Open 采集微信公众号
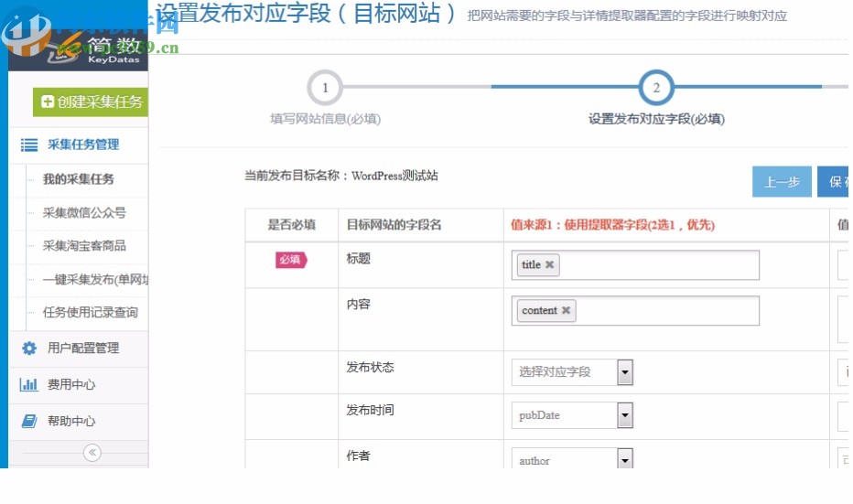The height and width of the screenshot is (504, 853). pos(84,213)
